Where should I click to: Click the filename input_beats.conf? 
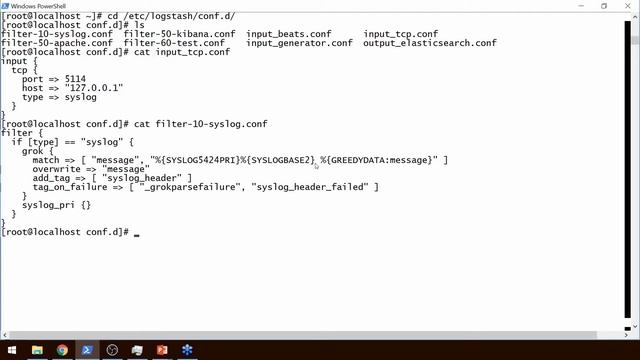[x=289, y=34]
